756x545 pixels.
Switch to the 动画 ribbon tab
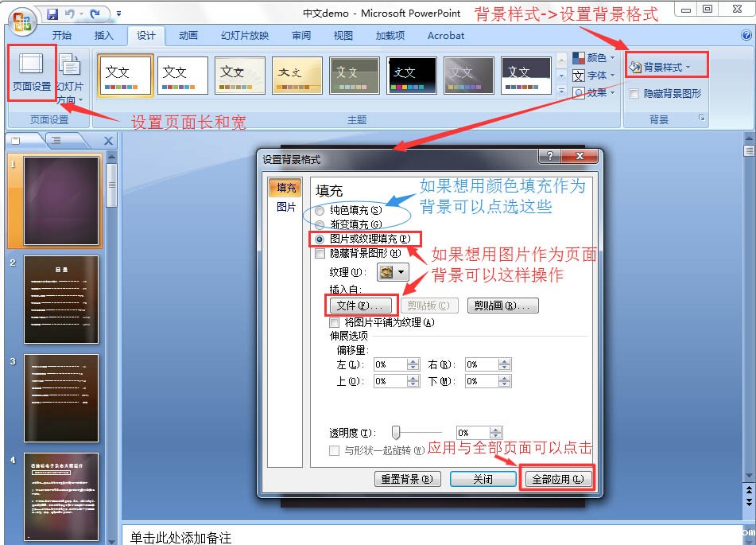pos(188,36)
